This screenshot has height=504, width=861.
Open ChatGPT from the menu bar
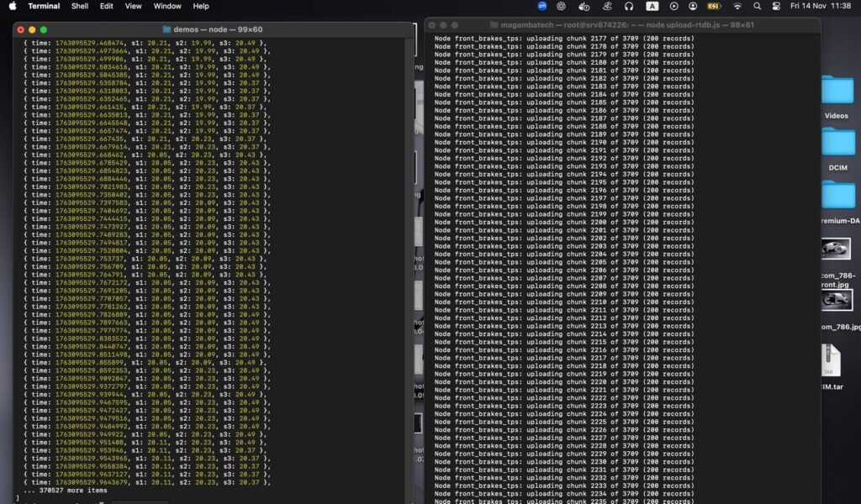click(x=561, y=6)
